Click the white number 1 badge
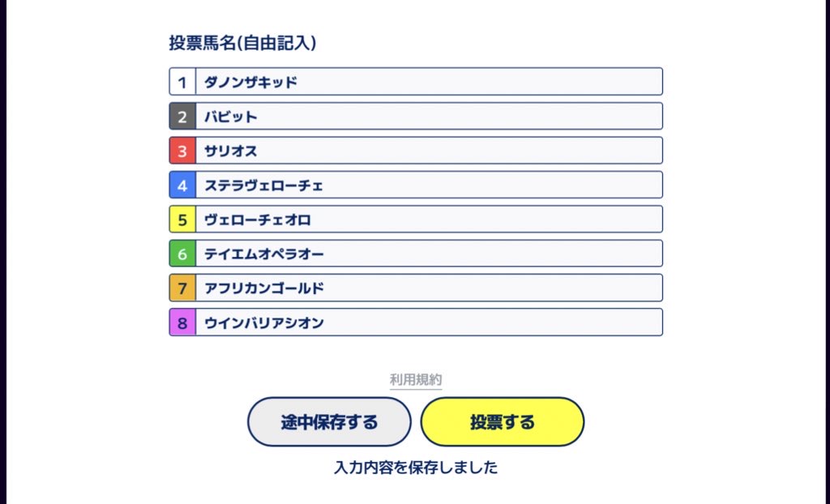Viewport: 830px width, 504px height. [x=182, y=82]
